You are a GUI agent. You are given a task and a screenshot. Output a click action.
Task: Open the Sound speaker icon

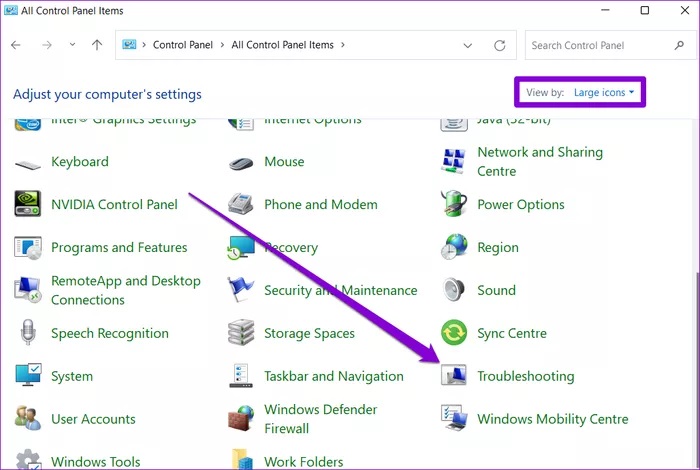point(454,290)
